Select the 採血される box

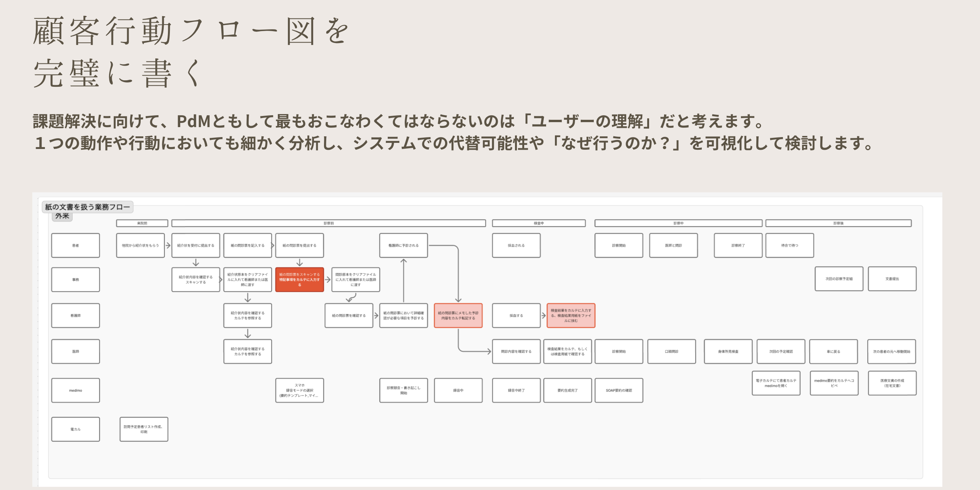point(517,245)
